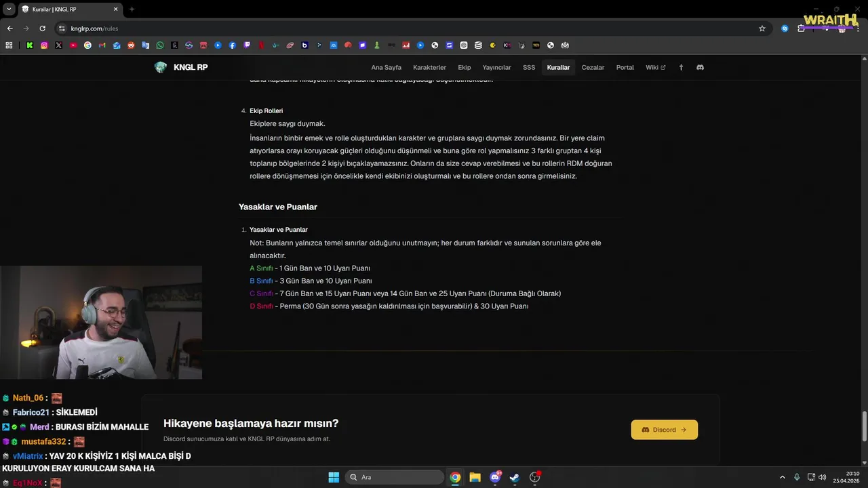Open a new browser tab
Image resolution: width=868 pixels, height=488 pixels.
[132, 9]
